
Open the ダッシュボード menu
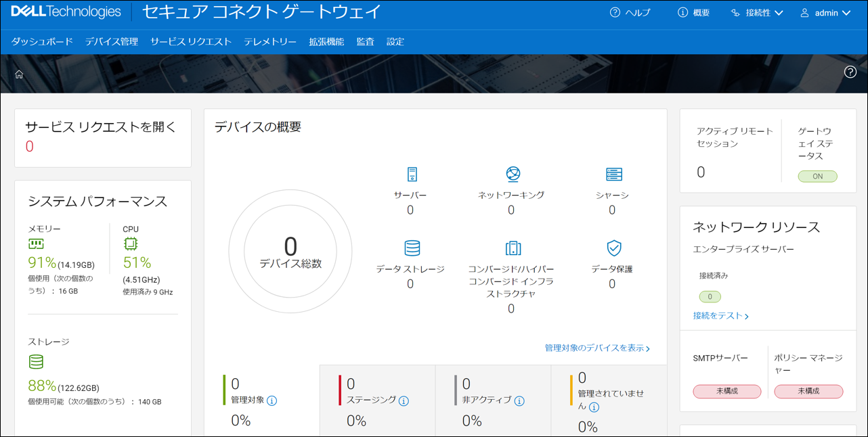42,42
